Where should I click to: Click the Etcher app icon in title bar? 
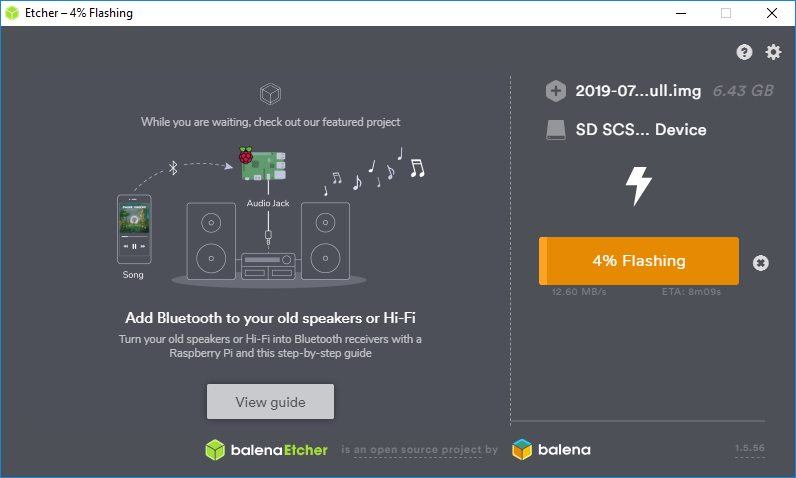[13, 13]
